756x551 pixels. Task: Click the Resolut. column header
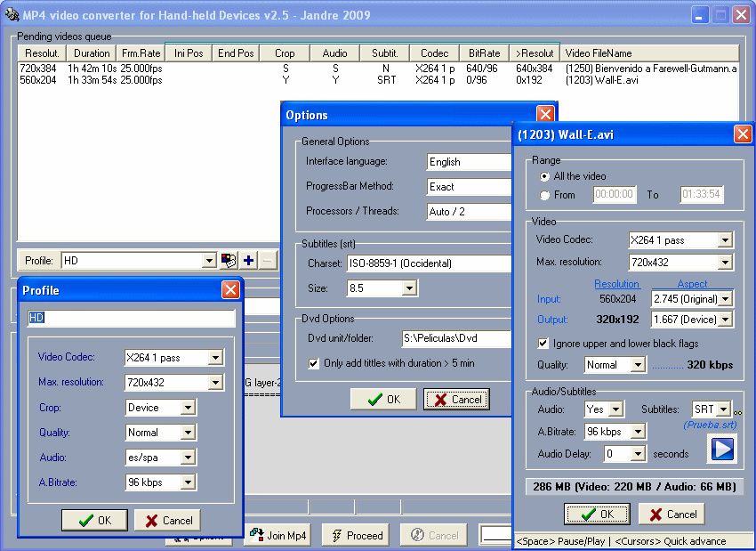tap(42, 53)
